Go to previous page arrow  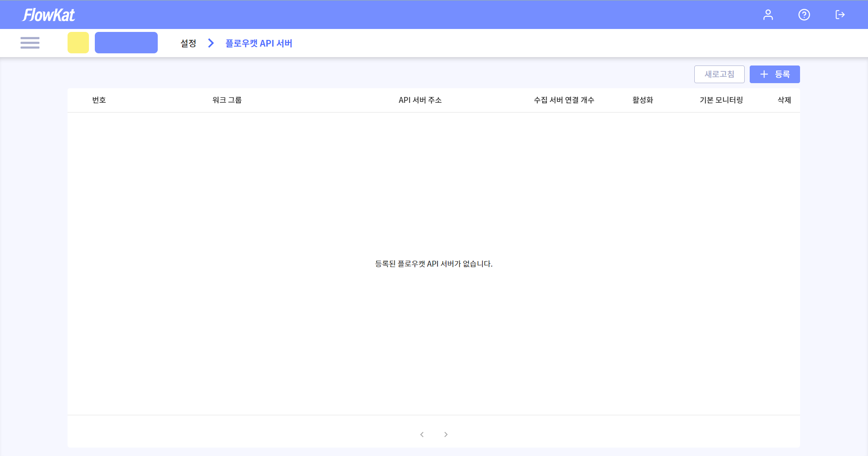pyautogui.click(x=422, y=435)
